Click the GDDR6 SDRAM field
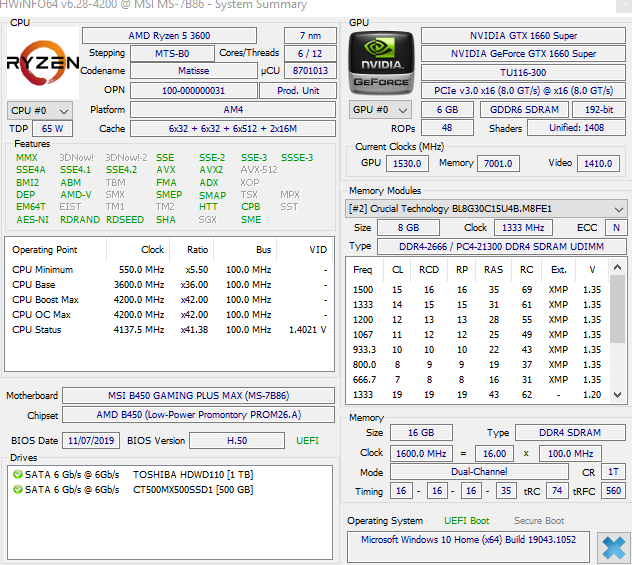 [524, 110]
